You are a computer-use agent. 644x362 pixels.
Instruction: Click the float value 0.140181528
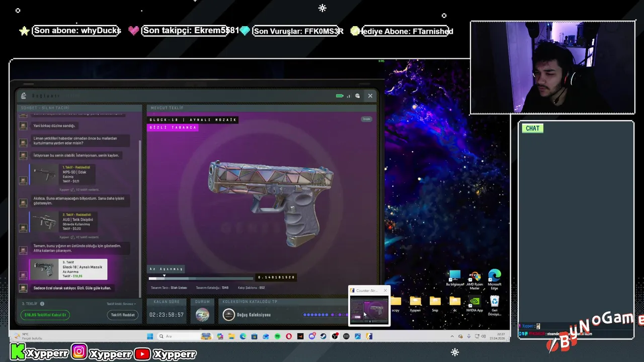click(x=276, y=278)
